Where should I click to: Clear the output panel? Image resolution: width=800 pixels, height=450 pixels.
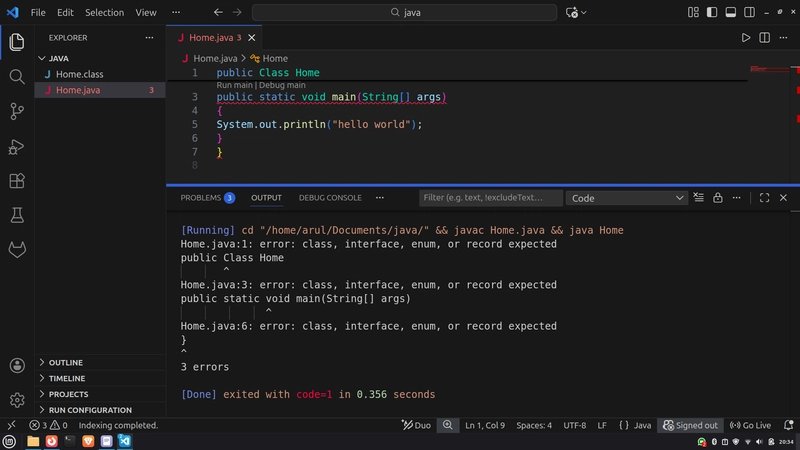698,198
